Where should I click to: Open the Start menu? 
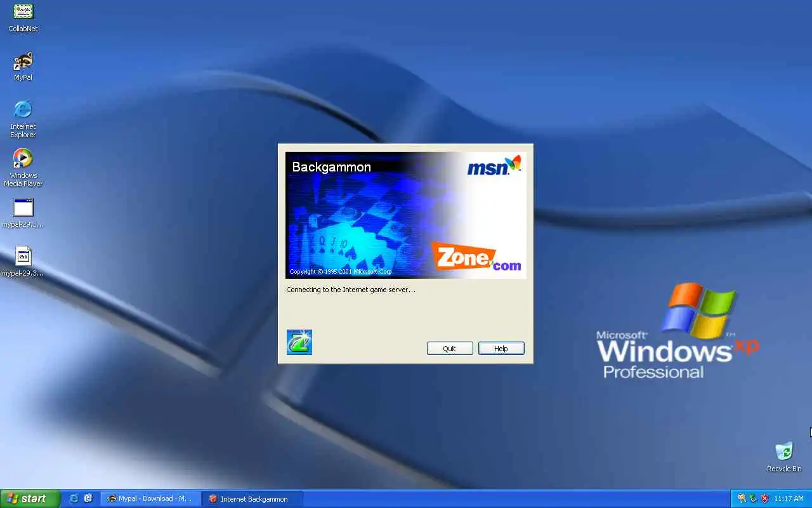[30, 498]
